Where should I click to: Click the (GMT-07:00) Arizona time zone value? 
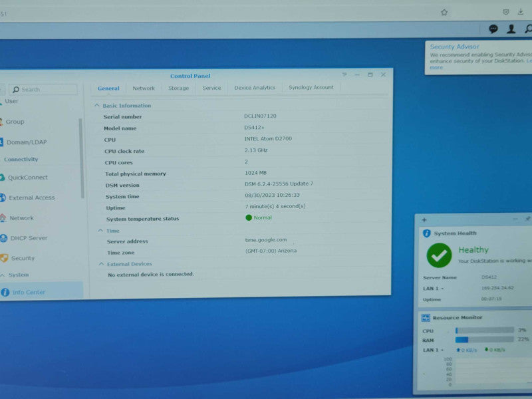pos(271,251)
